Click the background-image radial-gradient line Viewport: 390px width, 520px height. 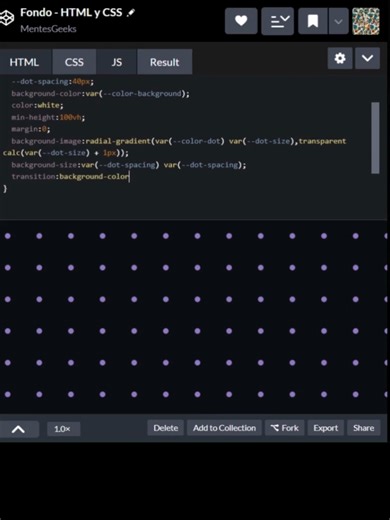(179, 141)
